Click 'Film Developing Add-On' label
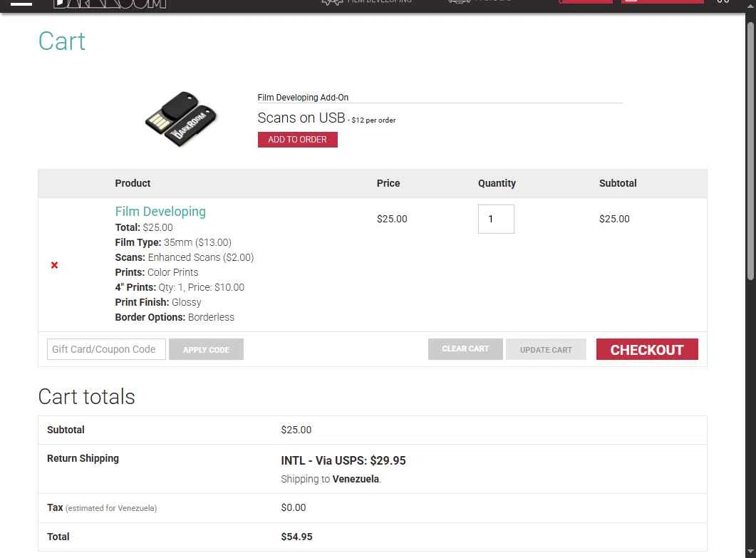Screen dimensions: 756x558 point(303,98)
